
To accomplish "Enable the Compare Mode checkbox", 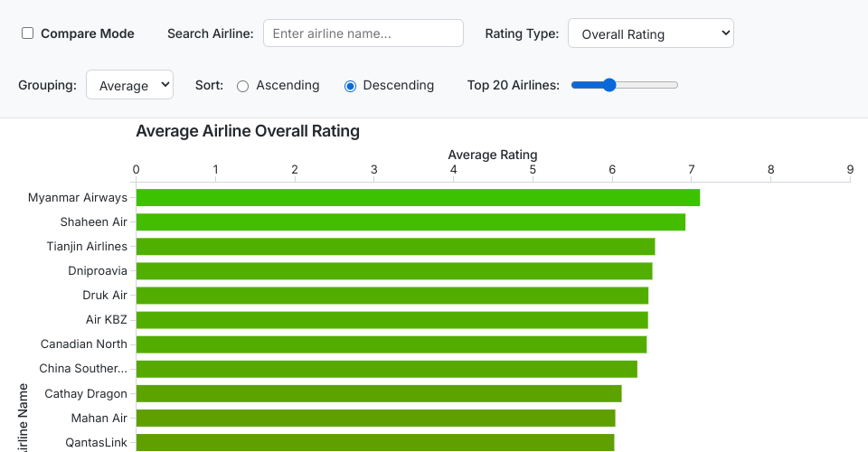I will [28, 33].
